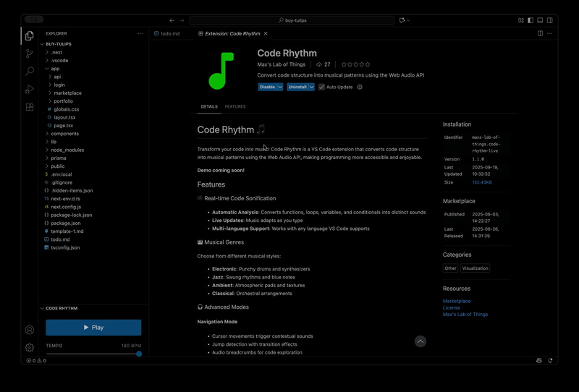Click the 152.43KB size link
The height and width of the screenshot is (392, 579).
click(x=482, y=182)
